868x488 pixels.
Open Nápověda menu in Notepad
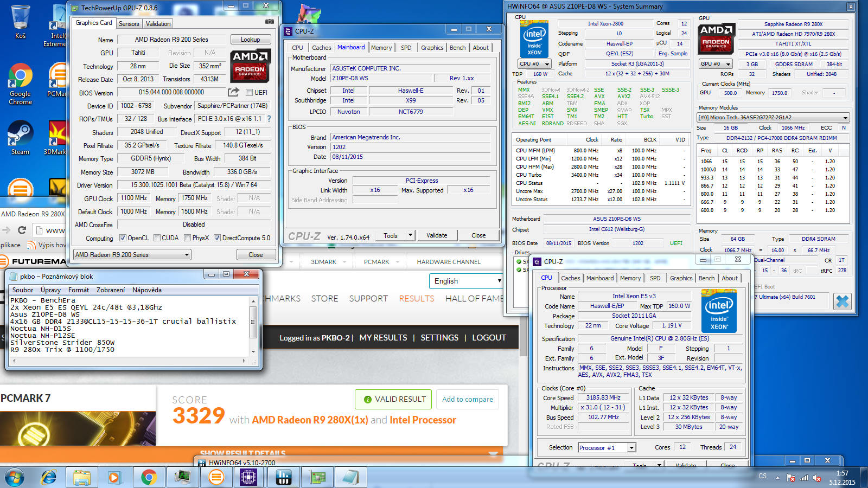point(147,290)
